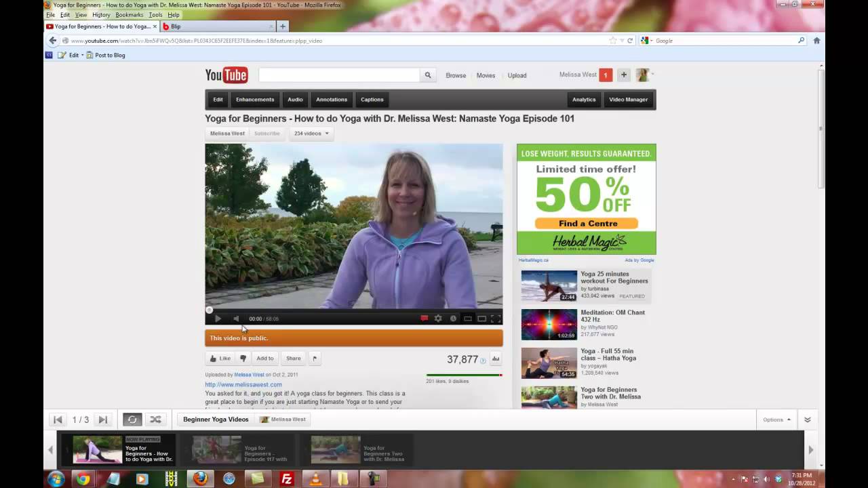Click the YouTube search magnifier button
Screen dimensions: 868x488
pos(428,75)
